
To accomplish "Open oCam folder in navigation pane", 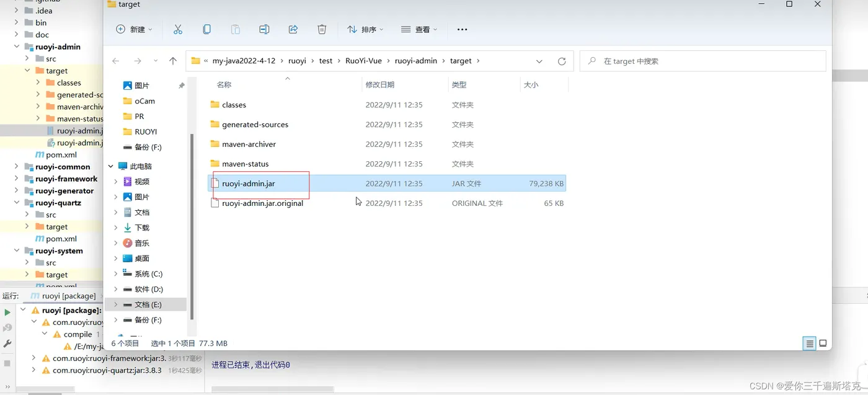I will [144, 101].
